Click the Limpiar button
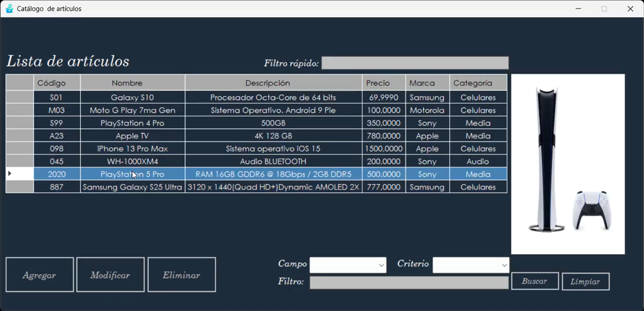This screenshot has height=311, width=644. 585,281
